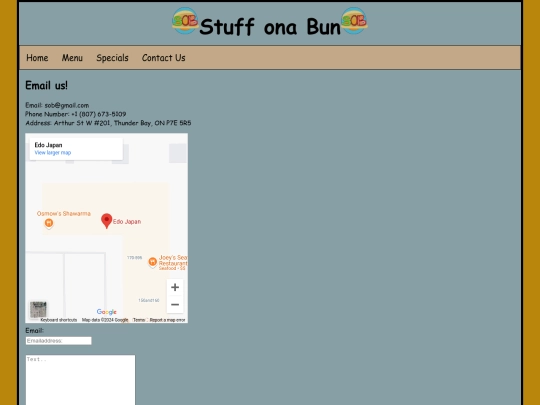This screenshot has height=405, width=540.
Task: Click Report a map error
Action: (x=167, y=320)
